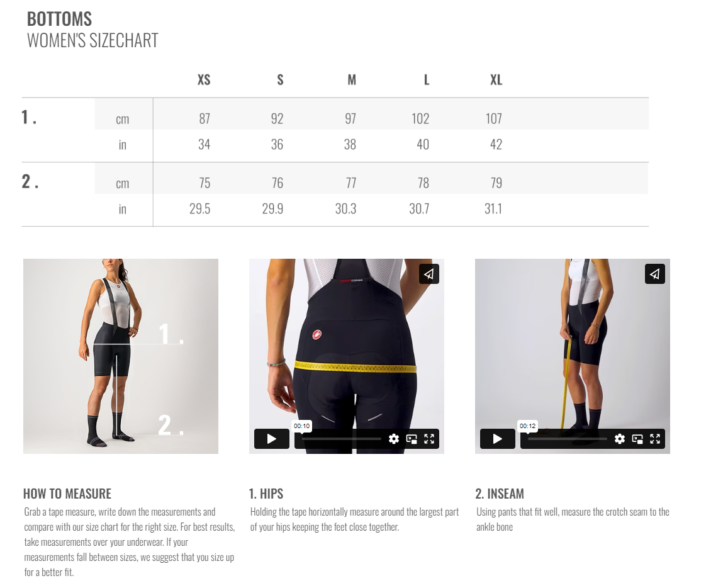Screen dimensions: 706x588
Task: Click share icon on inseam video
Action: pyautogui.click(x=655, y=274)
